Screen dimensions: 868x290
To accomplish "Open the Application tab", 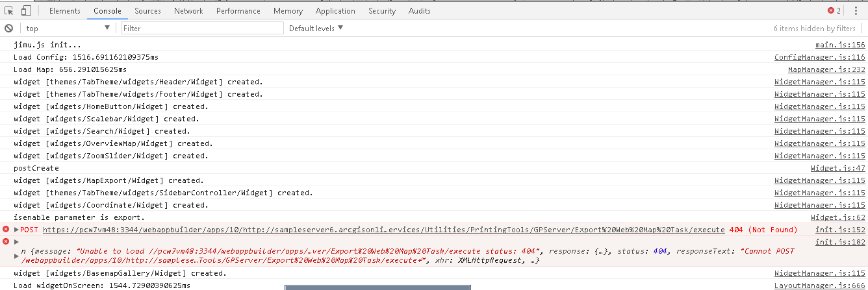I will click(335, 10).
